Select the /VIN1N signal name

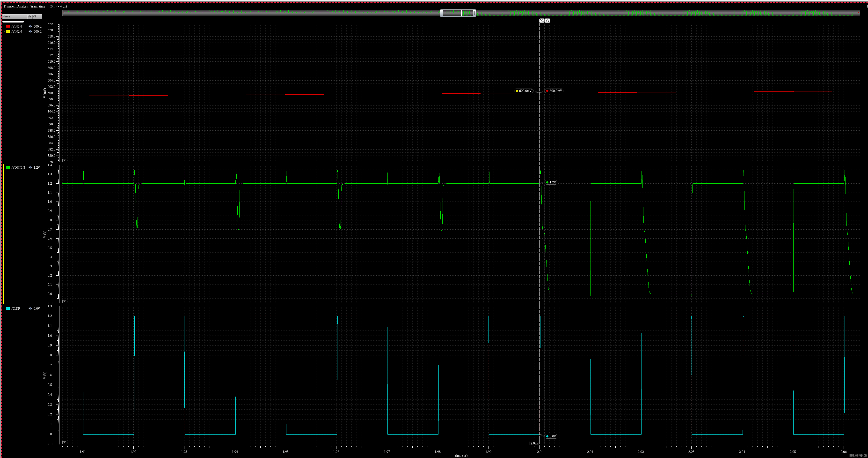[16, 26]
